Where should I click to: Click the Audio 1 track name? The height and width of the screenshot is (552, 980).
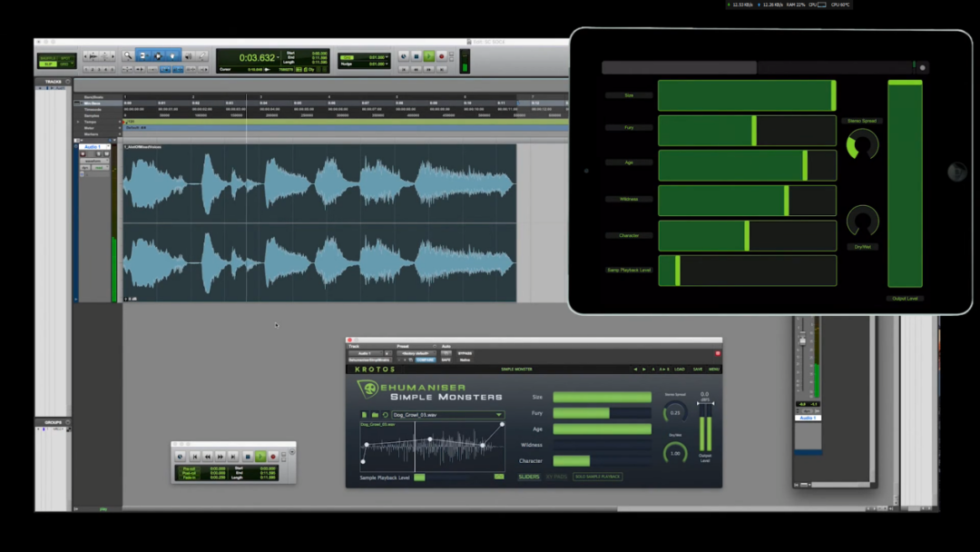pyautogui.click(x=92, y=147)
